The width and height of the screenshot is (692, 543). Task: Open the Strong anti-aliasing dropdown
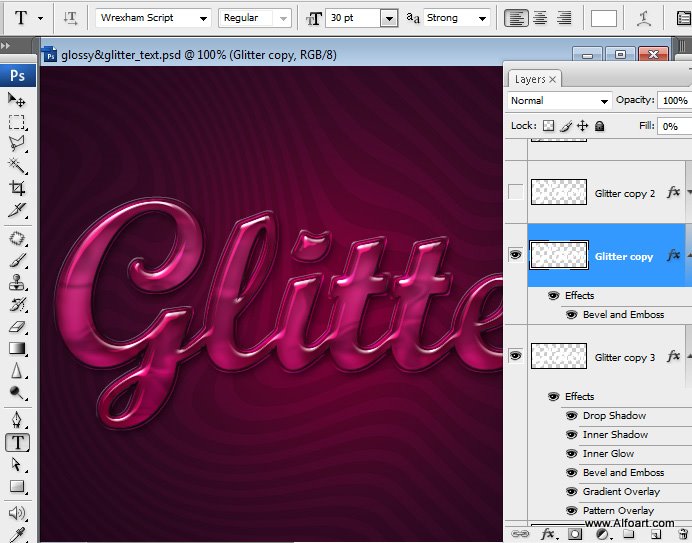tap(482, 18)
